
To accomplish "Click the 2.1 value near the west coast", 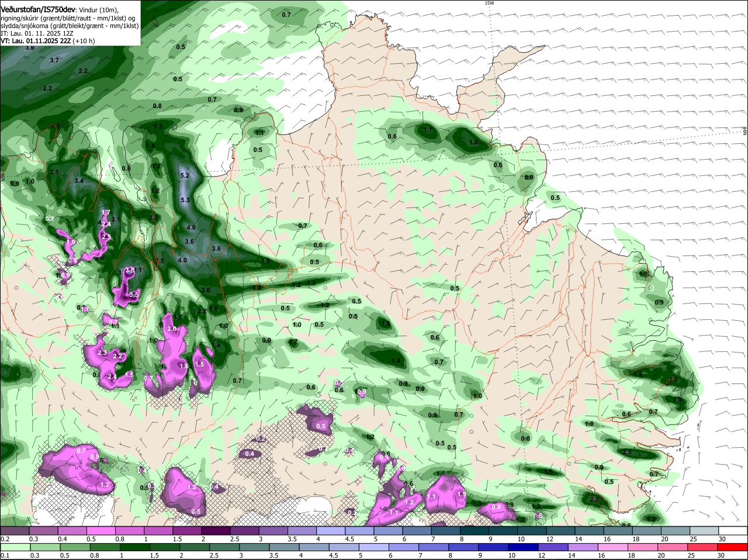I will pyautogui.click(x=54, y=172).
